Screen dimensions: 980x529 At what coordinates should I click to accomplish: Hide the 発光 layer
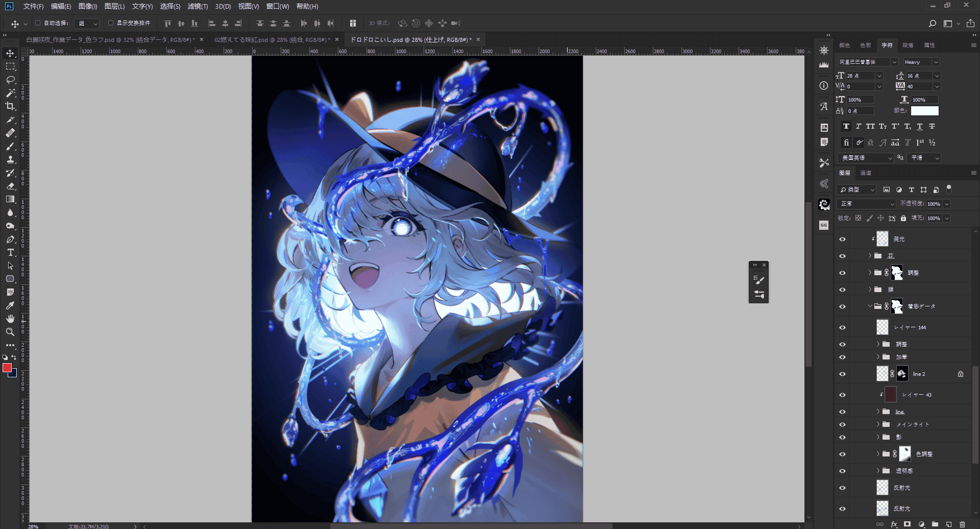[842, 239]
